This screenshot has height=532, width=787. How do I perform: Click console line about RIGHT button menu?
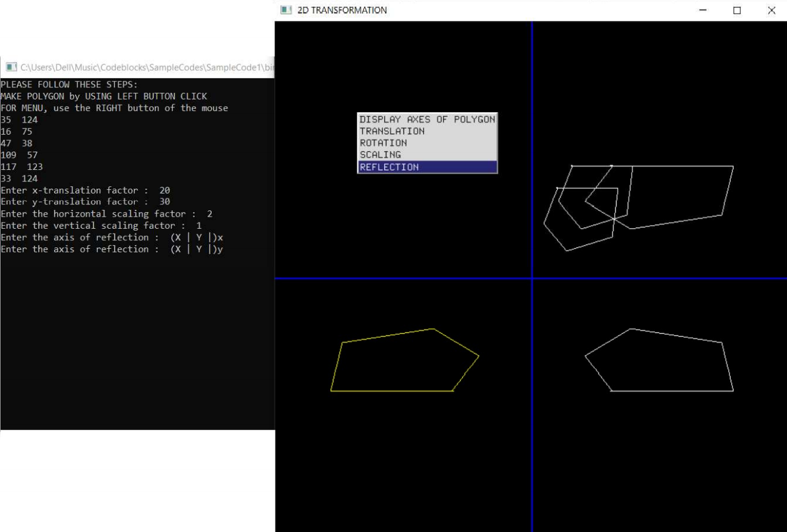[x=114, y=108]
